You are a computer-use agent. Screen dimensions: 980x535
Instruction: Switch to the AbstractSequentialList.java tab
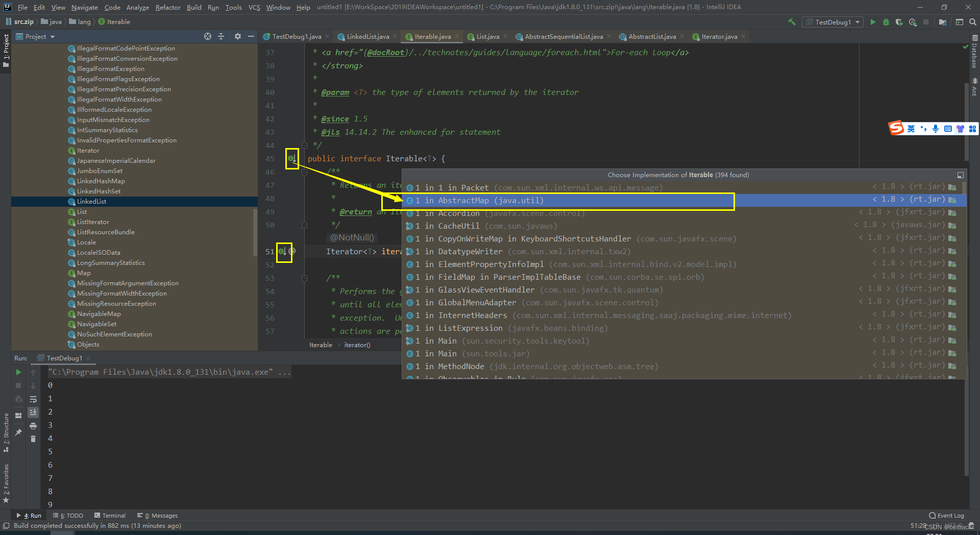563,37
